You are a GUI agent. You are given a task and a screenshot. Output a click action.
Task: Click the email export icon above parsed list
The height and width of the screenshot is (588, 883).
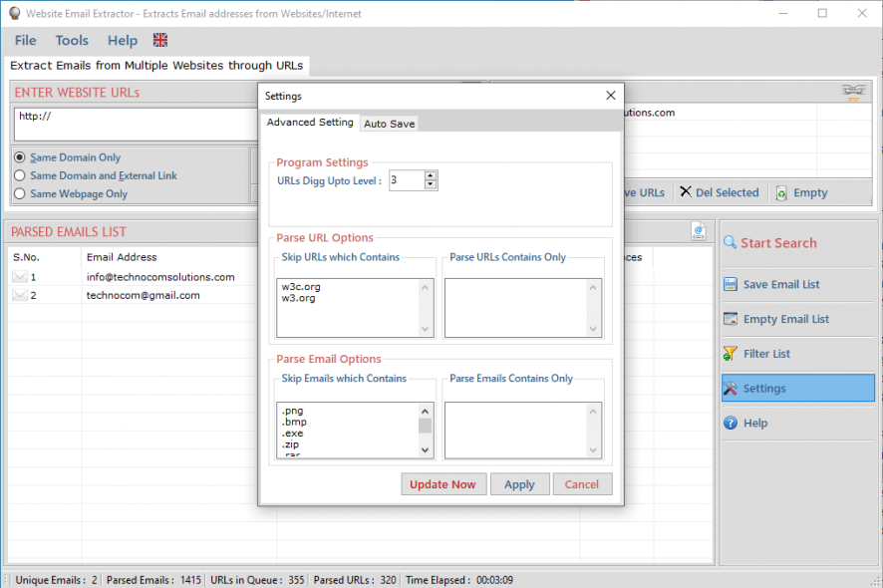pyautogui.click(x=699, y=231)
